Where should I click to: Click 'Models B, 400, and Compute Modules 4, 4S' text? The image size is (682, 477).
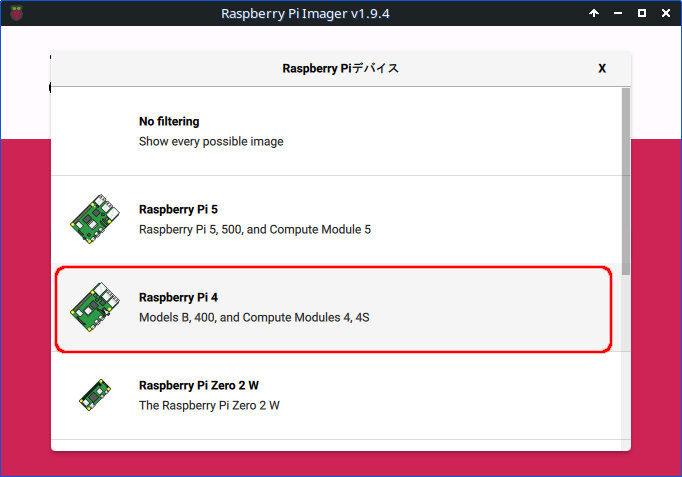coord(254,317)
